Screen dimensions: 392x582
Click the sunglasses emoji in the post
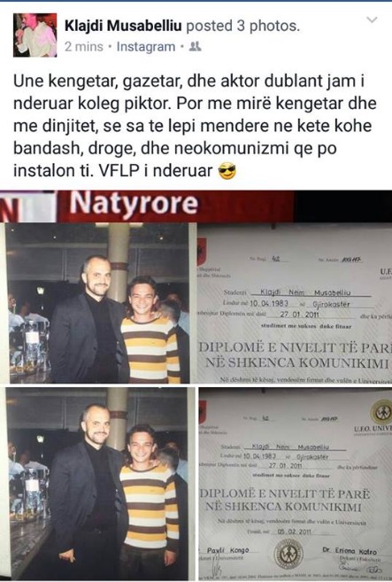click(x=227, y=171)
